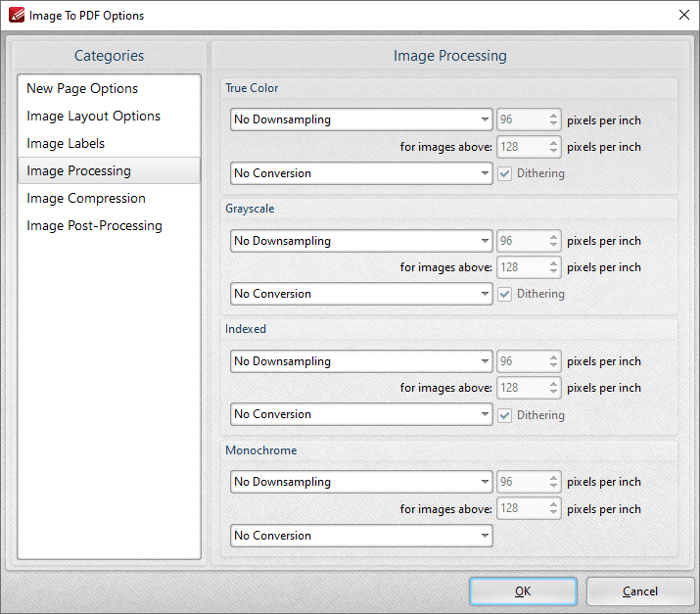This screenshot has height=614, width=700.
Task: Toggle Grayscale Dithering checkbox
Action: point(504,295)
